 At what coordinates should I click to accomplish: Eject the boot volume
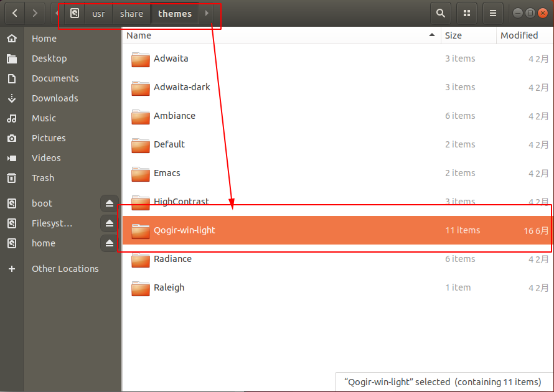coord(110,203)
